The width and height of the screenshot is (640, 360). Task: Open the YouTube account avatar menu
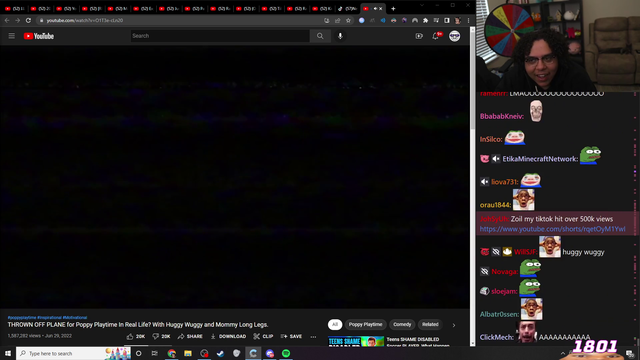click(454, 36)
